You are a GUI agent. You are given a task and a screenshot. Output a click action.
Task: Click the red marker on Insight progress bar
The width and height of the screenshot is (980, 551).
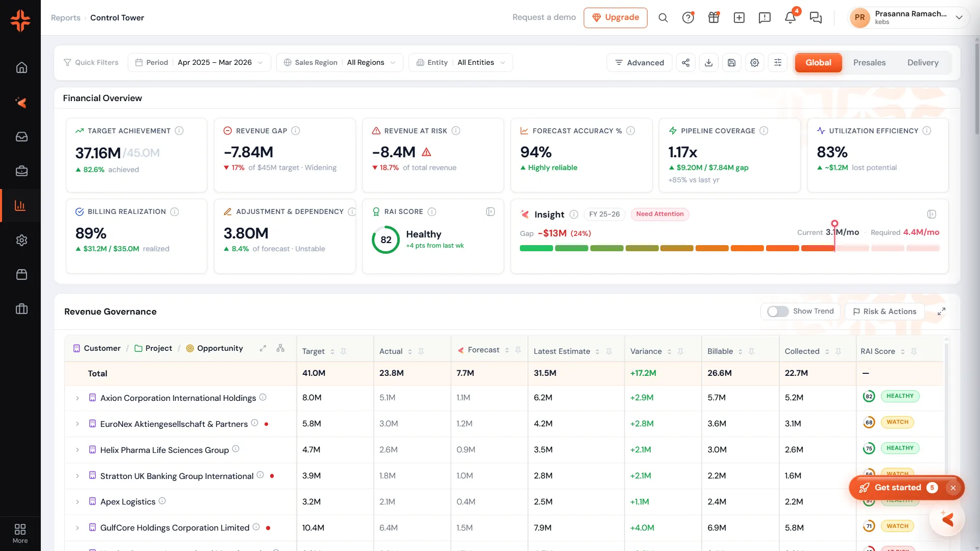point(834,224)
